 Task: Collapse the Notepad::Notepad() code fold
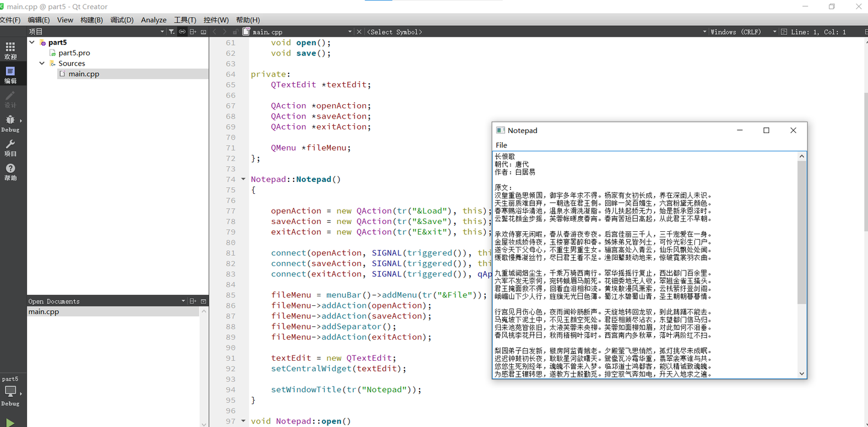coord(244,179)
